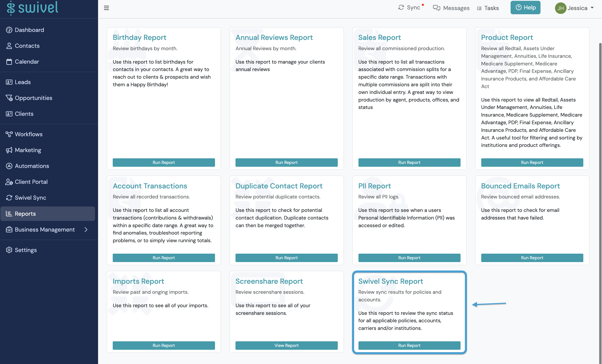Run the Annual Reviews Report
The height and width of the screenshot is (364, 602).
[x=287, y=163]
